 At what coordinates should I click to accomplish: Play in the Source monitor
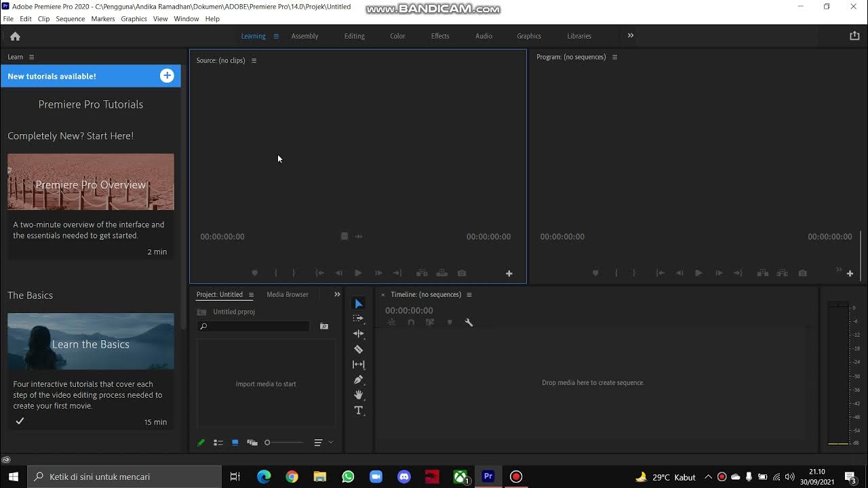358,273
